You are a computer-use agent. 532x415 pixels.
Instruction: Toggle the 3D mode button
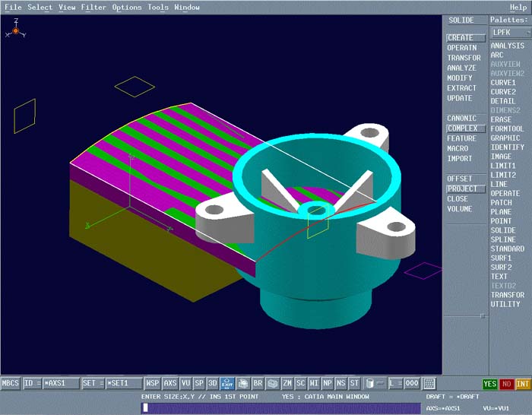(213, 384)
